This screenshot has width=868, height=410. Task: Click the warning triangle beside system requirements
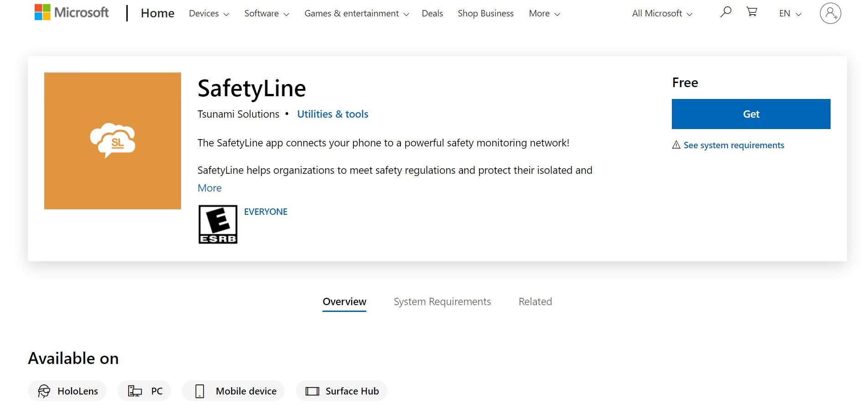click(676, 145)
